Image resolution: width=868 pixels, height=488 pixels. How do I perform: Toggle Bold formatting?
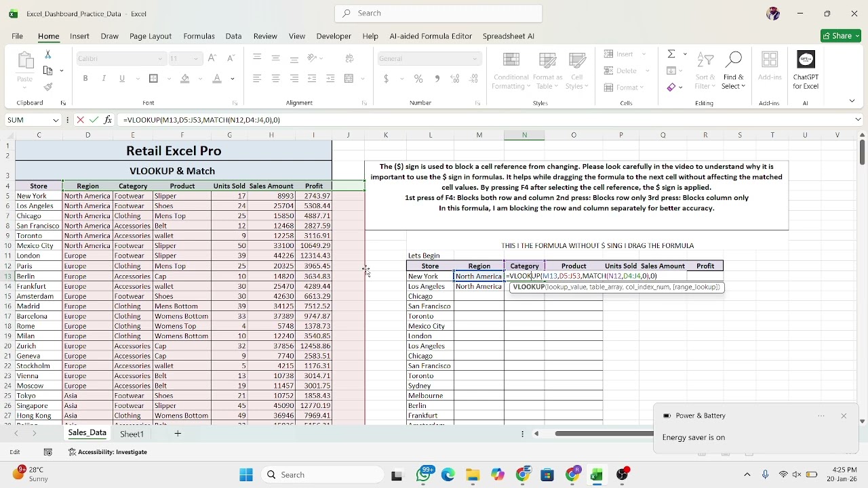85,79
